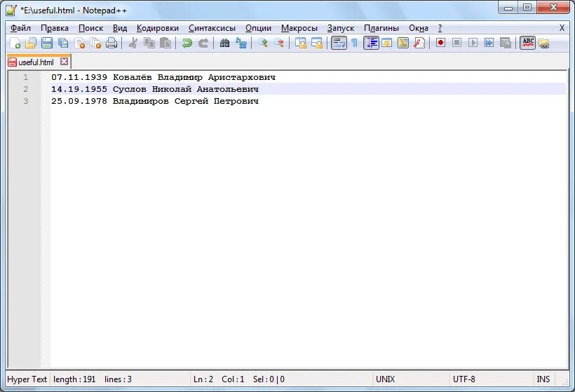This screenshot has height=392, width=575.
Task: Click the UNIX line-ending status field
Action: pos(411,379)
